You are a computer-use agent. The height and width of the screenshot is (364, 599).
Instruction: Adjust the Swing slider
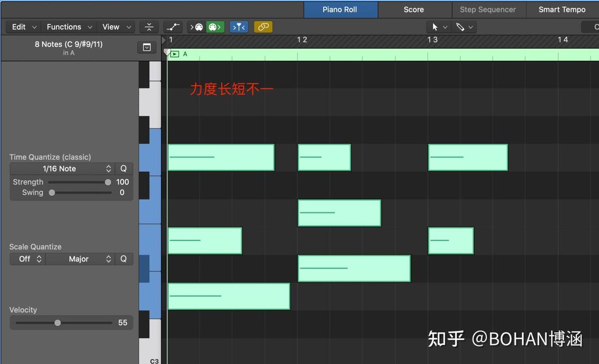pos(79,193)
